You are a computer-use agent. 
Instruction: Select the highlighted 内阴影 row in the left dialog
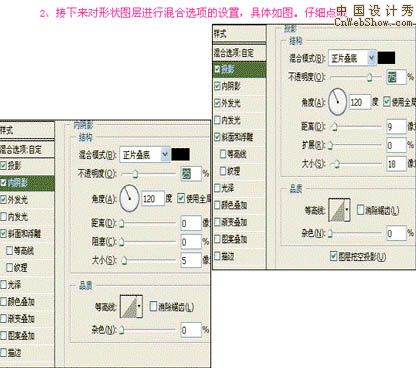click(x=27, y=182)
